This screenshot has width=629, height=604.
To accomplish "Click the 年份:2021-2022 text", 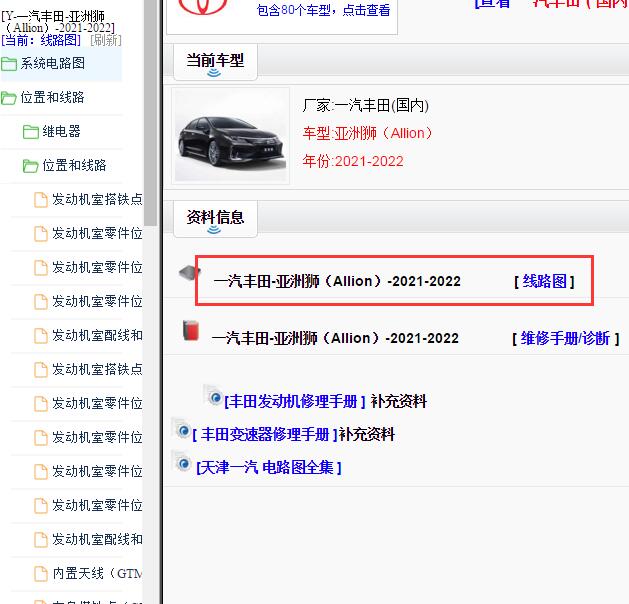I will 353,161.
